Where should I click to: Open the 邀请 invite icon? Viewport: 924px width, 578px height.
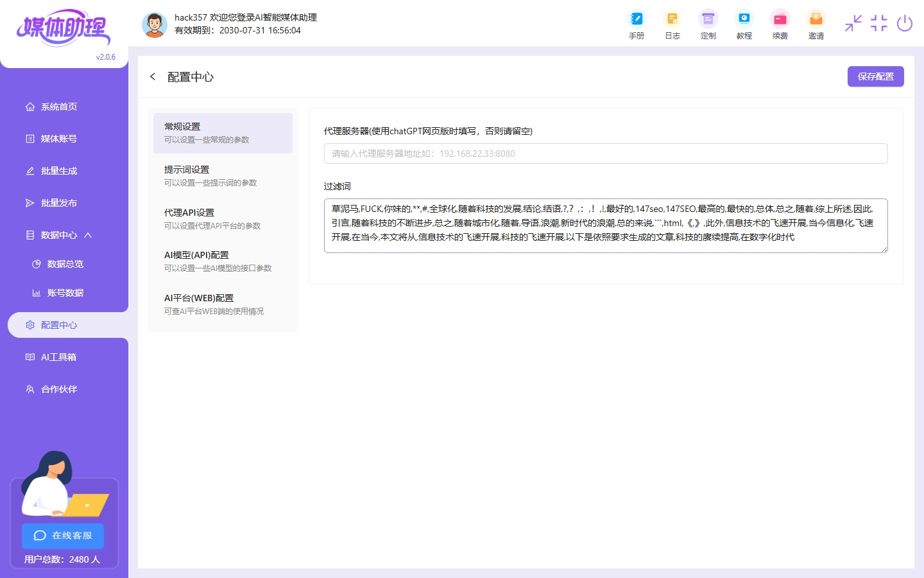816,24
